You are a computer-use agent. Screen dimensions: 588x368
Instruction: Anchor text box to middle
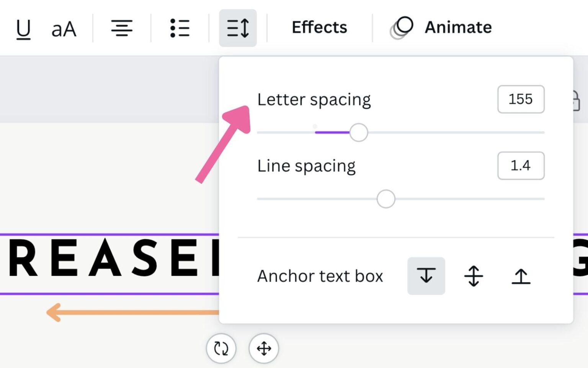coord(474,276)
